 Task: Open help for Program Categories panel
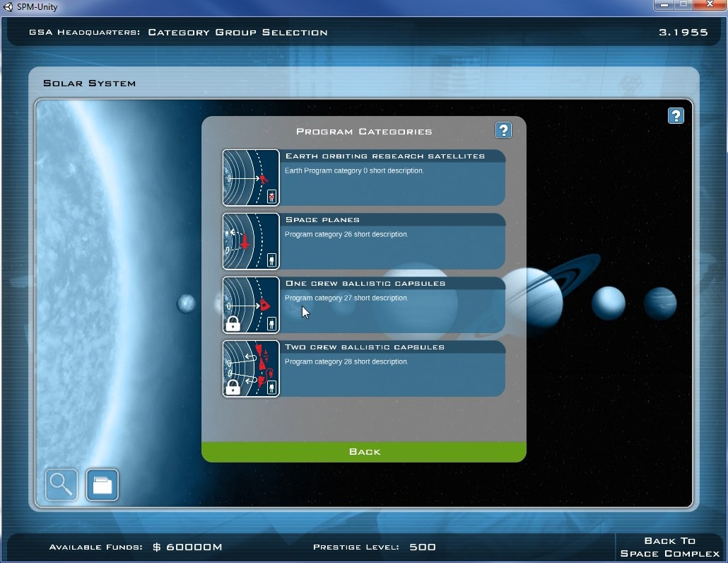coord(503,130)
